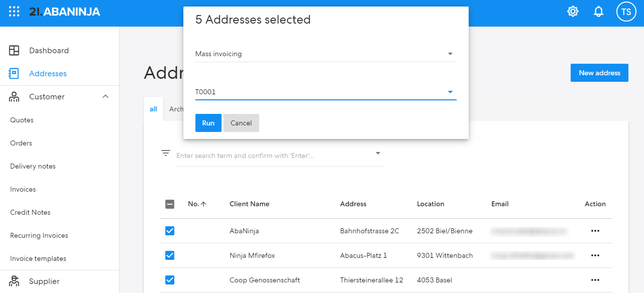644x293 pixels.
Task: Go to Addresses in the sidebar
Action: pyautogui.click(x=48, y=74)
